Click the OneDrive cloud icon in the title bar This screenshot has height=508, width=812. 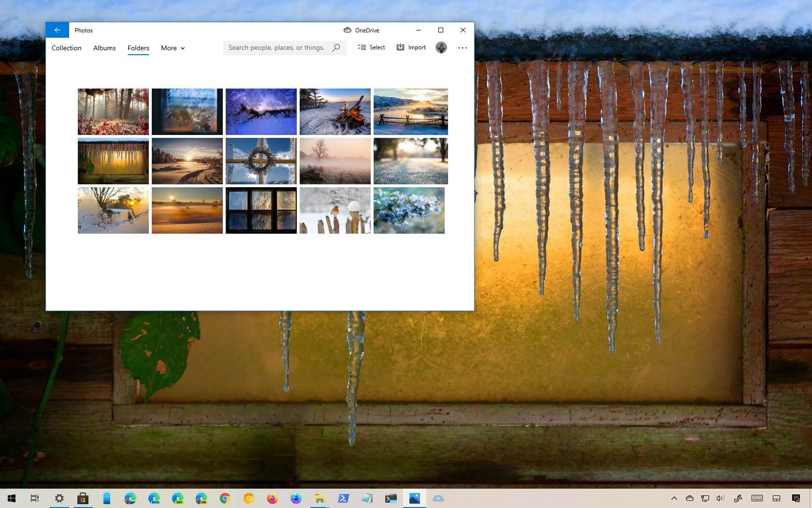[x=348, y=30]
